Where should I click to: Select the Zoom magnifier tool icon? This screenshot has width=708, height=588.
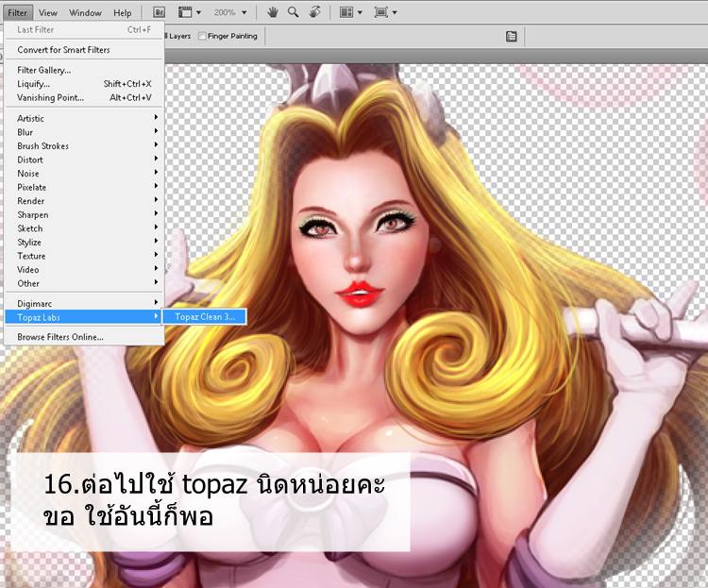(x=293, y=12)
